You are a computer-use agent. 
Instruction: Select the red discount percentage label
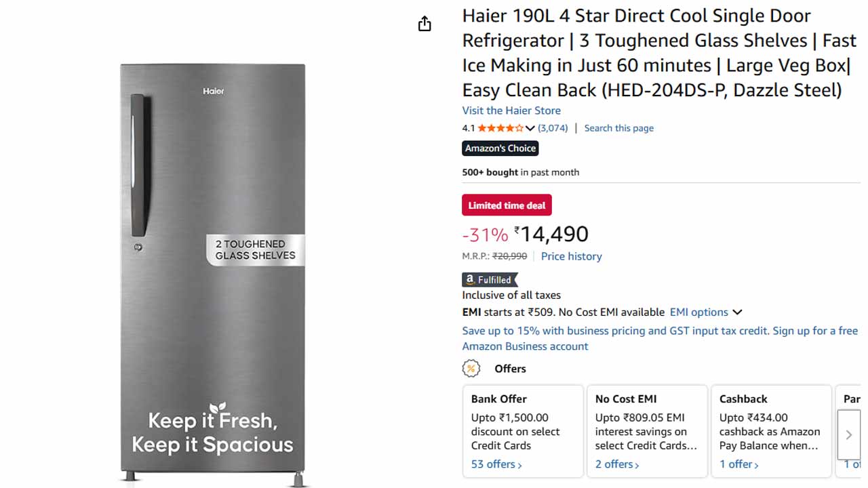(484, 234)
